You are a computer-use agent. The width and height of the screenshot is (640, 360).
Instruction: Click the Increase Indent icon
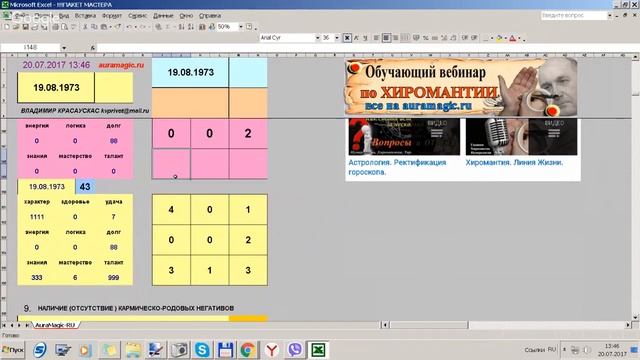474,38
